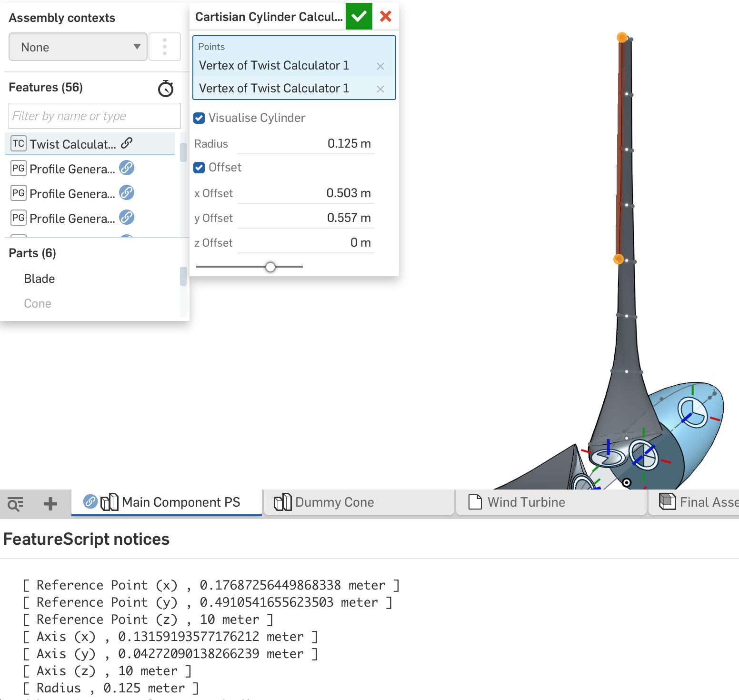Click the FeatureScript notices heading
Image resolution: width=739 pixels, height=700 pixels.
(86, 539)
